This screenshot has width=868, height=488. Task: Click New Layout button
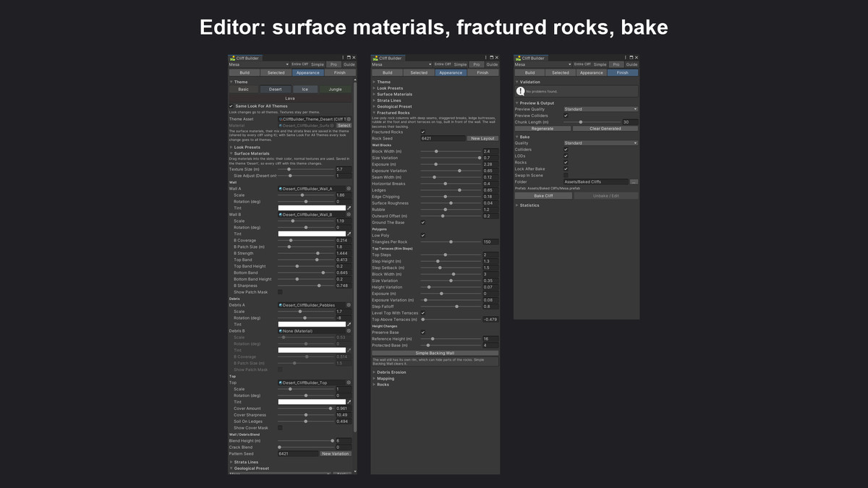tap(482, 139)
